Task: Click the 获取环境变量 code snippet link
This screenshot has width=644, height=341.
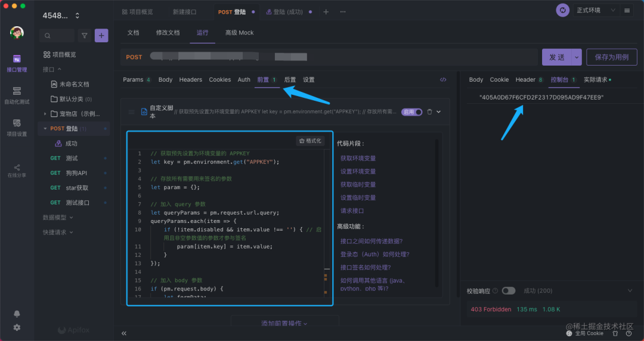Action: coord(358,159)
